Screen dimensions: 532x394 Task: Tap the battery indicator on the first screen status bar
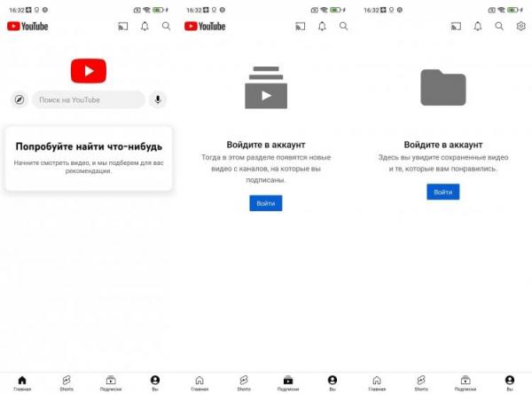(x=159, y=10)
